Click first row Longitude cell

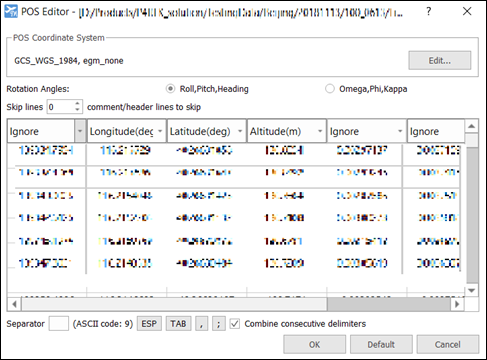tap(126, 150)
